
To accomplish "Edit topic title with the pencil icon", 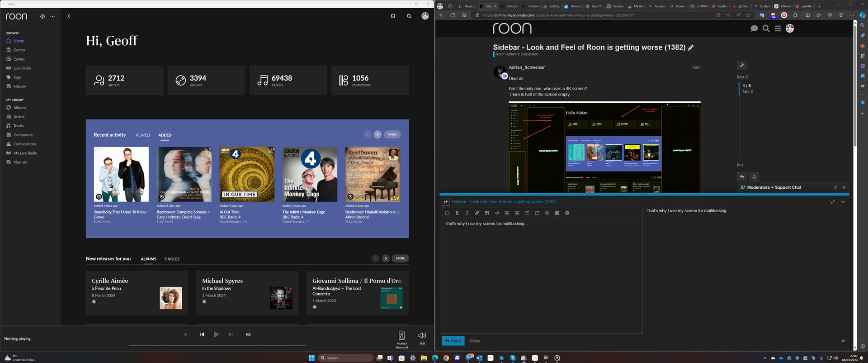I will coord(691,48).
